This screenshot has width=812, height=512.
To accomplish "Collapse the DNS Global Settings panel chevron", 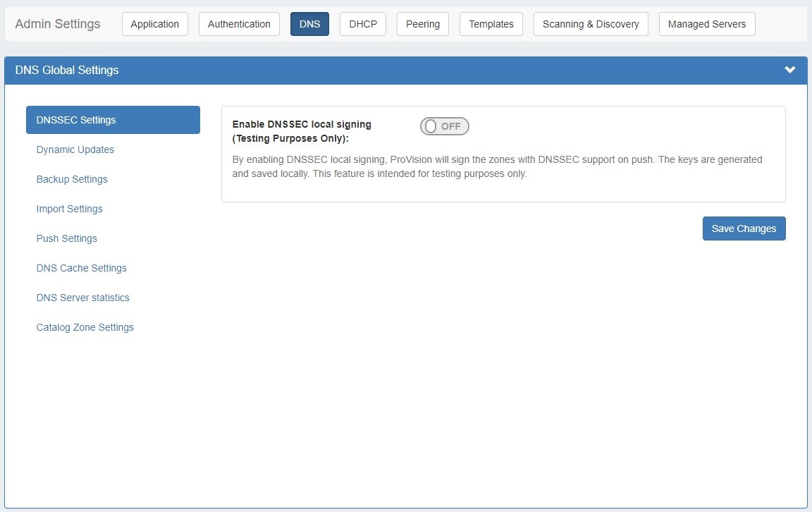I will coord(790,70).
